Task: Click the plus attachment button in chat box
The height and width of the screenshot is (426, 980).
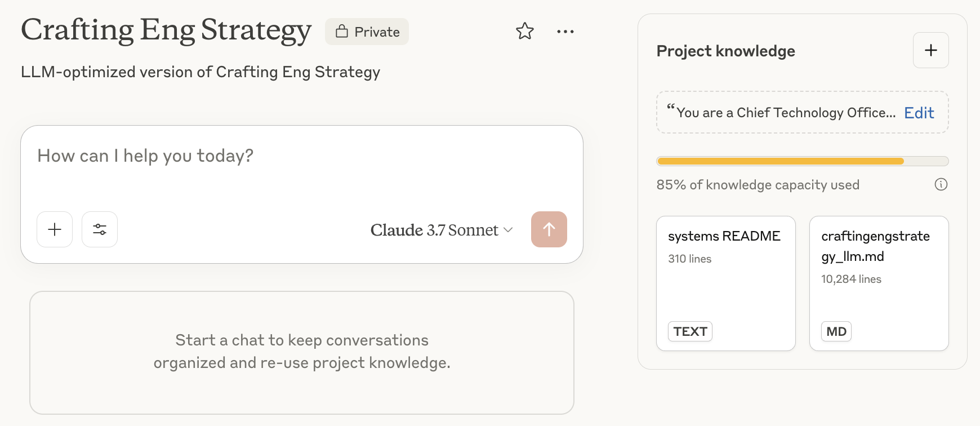Action: [x=55, y=229]
